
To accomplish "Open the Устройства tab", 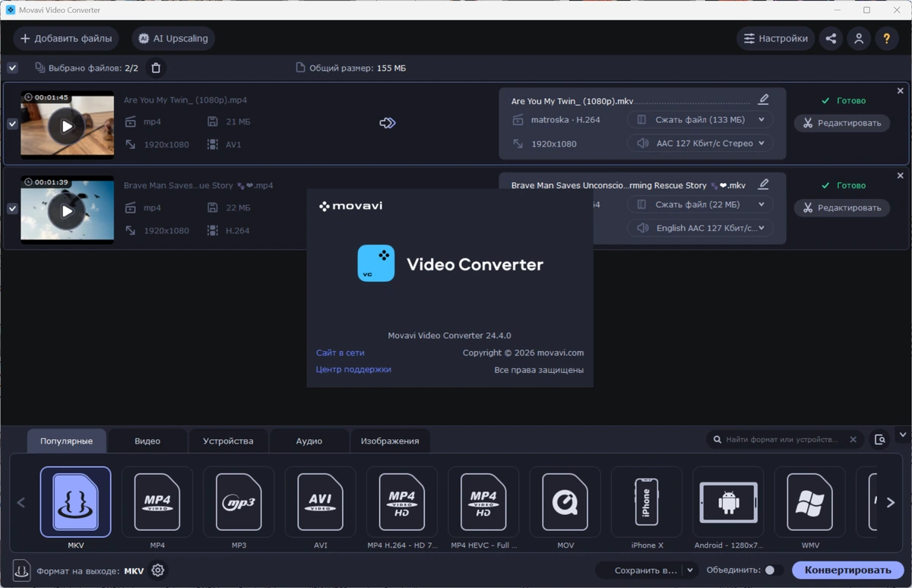I will click(x=228, y=441).
